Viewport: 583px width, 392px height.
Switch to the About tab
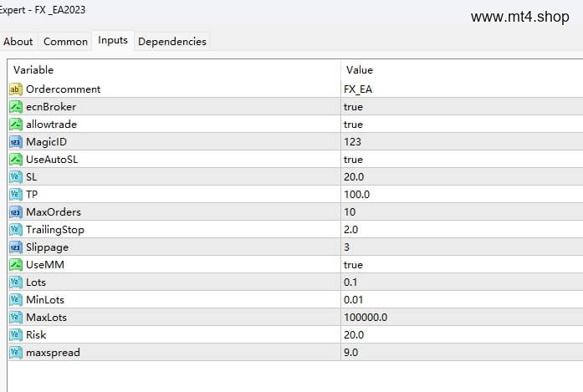[18, 42]
